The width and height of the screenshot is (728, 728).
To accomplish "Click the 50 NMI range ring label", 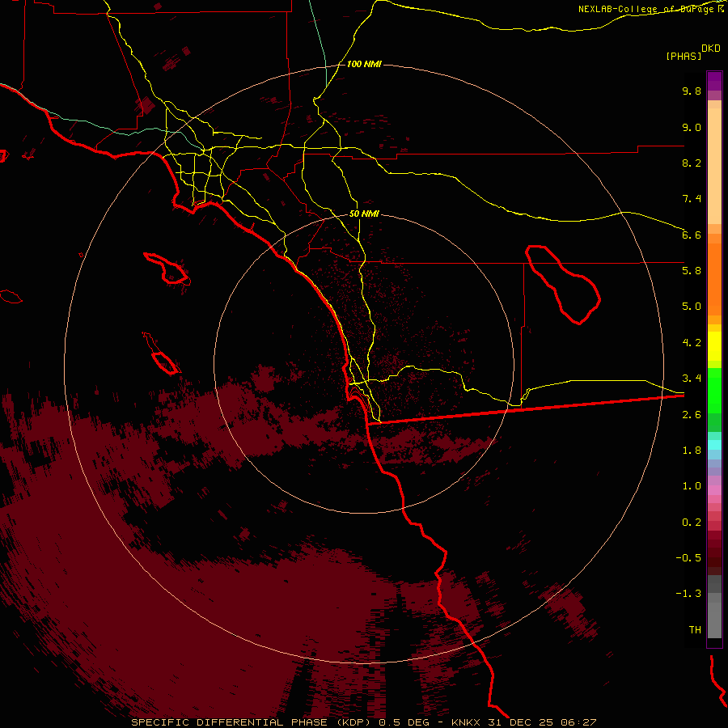I will point(364,214).
